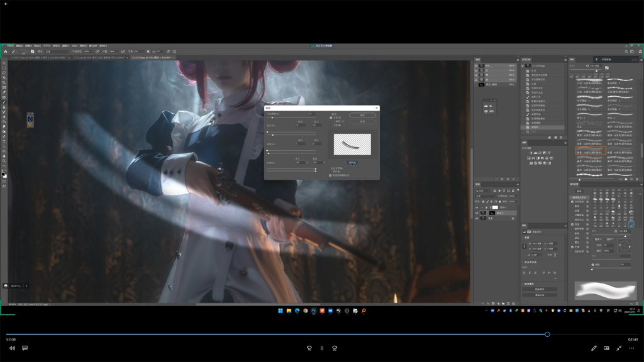Select the orange-highlighted brush preset in brush list
Screen dimensions: 644x362
coord(591,151)
